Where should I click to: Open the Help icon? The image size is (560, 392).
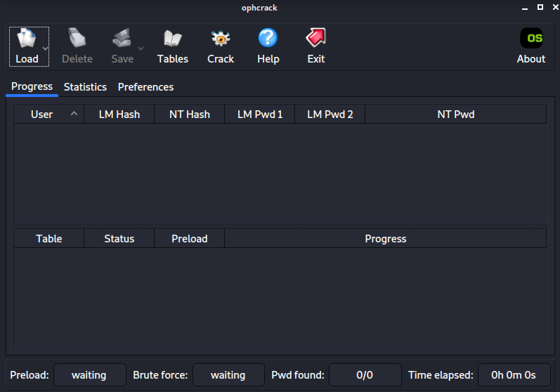(268, 38)
